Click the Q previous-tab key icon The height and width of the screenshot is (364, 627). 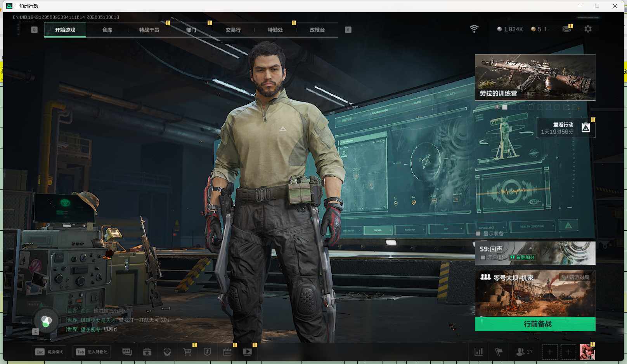click(x=34, y=30)
